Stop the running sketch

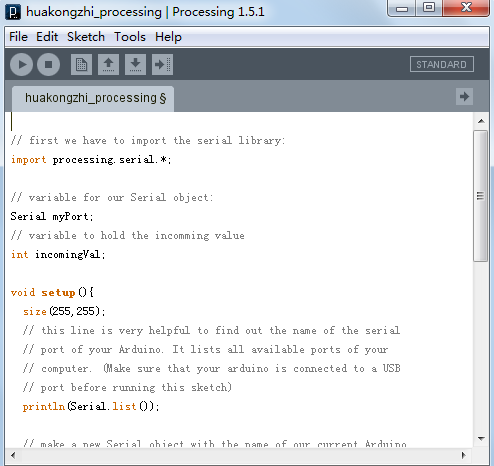point(49,64)
